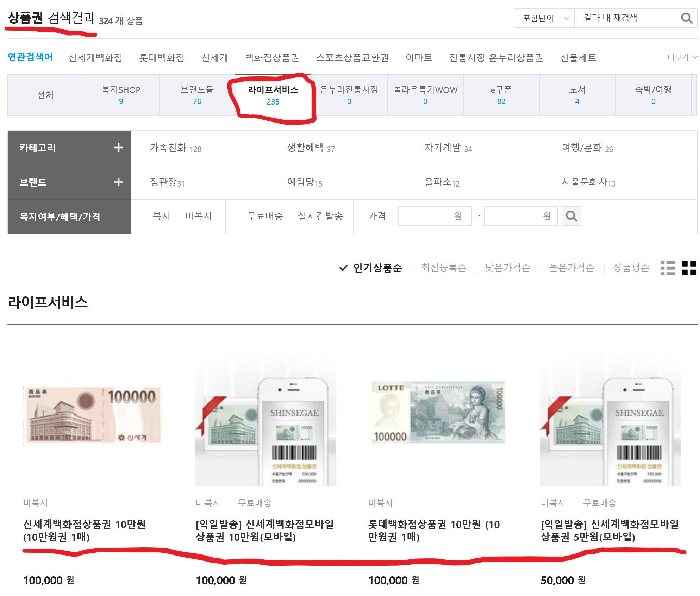
Task: Select the e쿠폰 tab
Action: point(501,95)
